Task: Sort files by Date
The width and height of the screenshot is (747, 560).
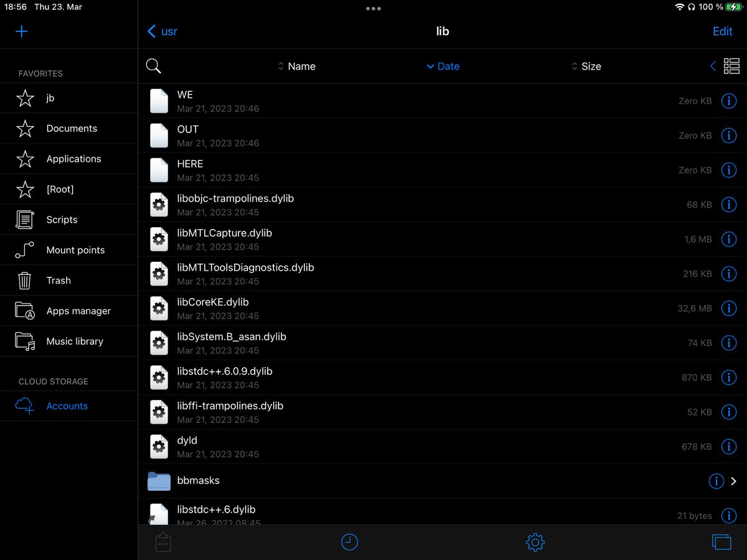Action: click(x=443, y=66)
